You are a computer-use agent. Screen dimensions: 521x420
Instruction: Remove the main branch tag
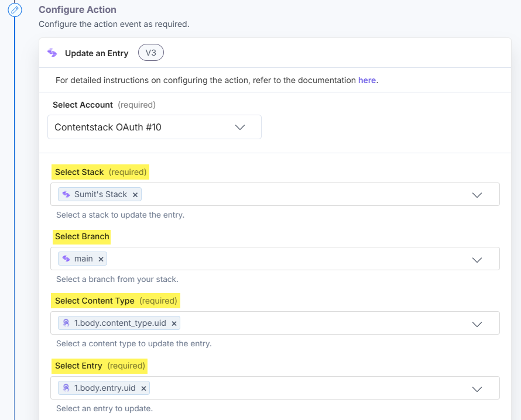[x=101, y=259]
